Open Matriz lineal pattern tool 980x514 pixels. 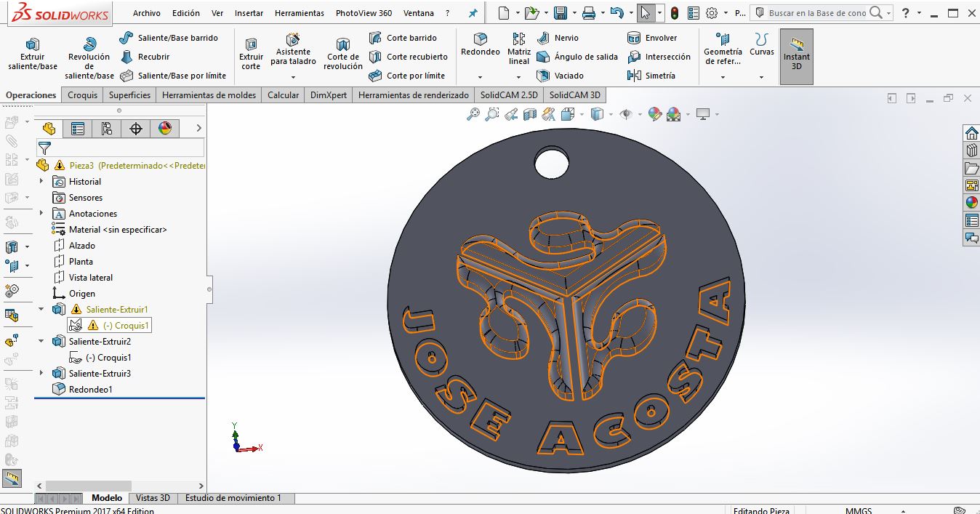[519, 49]
